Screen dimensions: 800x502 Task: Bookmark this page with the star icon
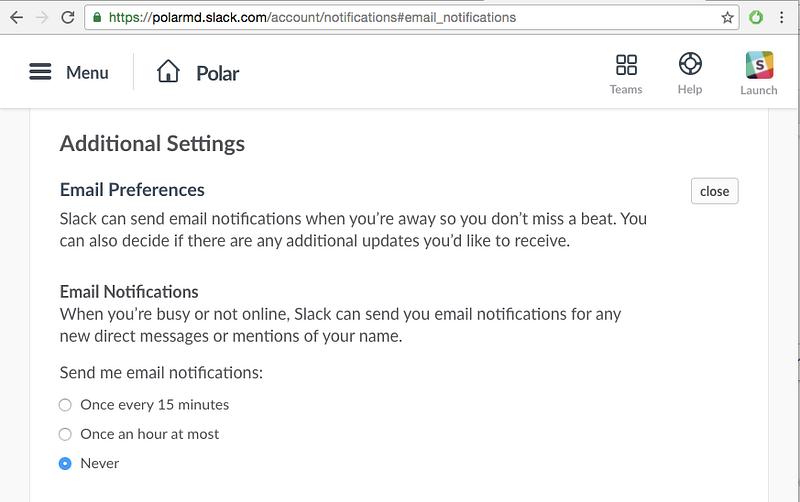(727, 18)
